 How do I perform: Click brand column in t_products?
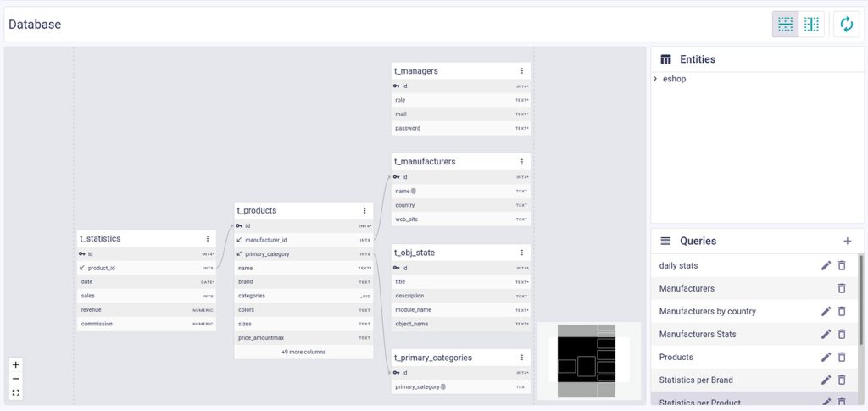point(303,281)
